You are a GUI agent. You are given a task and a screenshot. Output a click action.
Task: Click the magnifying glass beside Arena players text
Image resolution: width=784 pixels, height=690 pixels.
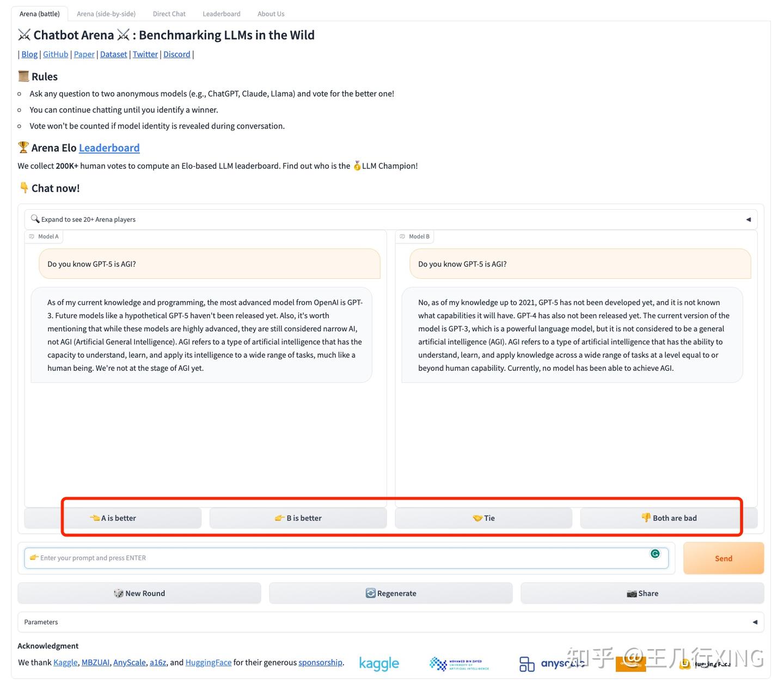pyautogui.click(x=35, y=218)
